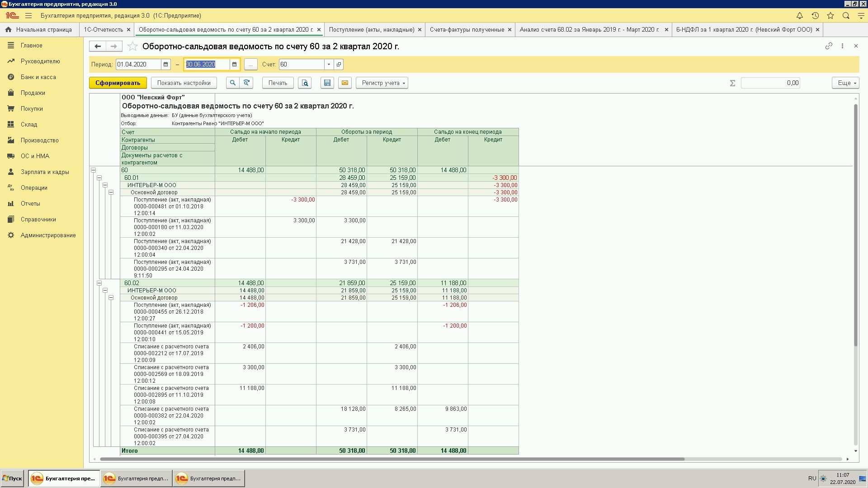Open the Зарплата и кадры section
868x488 pixels.
click(x=44, y=172)
